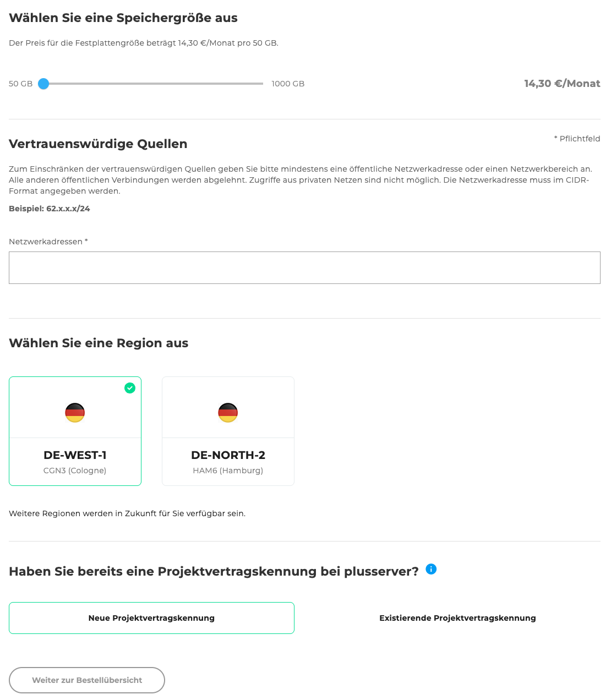Click the storage size slider handle

point(44,84)
